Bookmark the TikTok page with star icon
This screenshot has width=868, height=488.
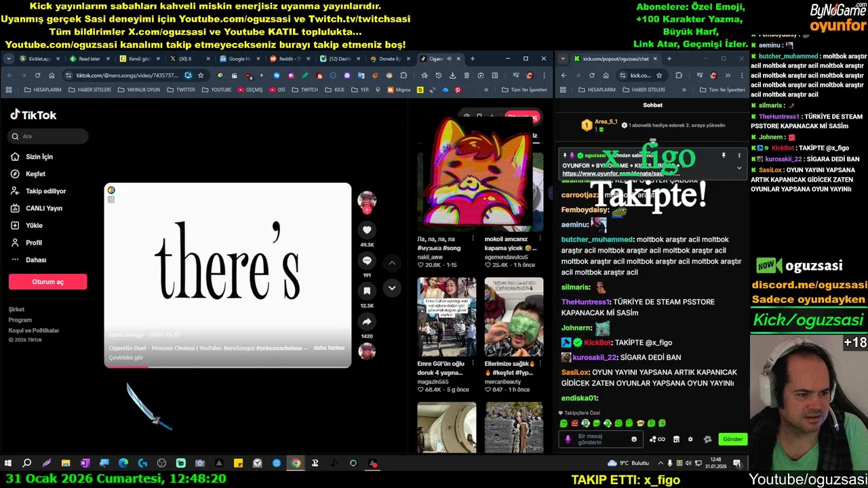click(x=201, y=75)
